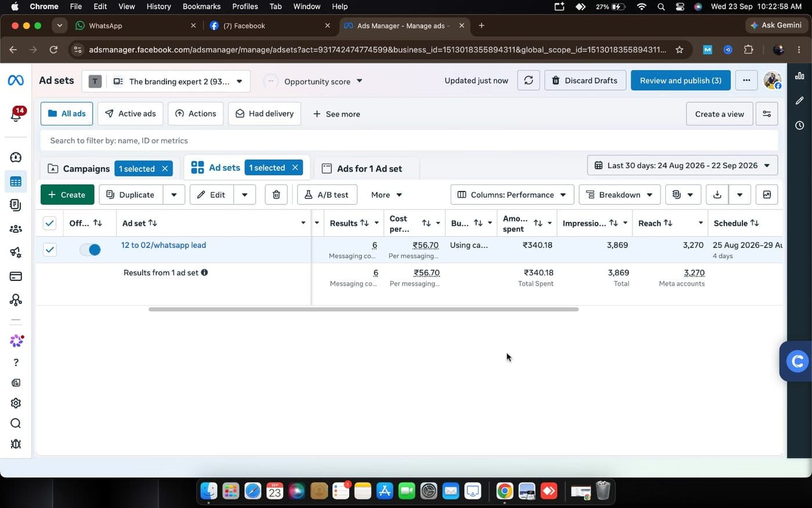Open Columns: Performance dropdown
Viewport: 812px width, 508px height.
point(512,194)
